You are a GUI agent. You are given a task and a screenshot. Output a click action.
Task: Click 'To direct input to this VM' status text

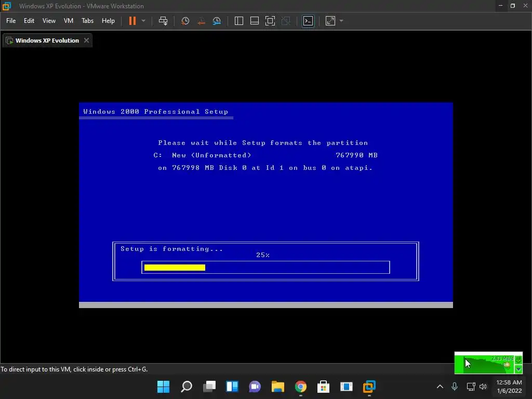pyautogui.click(x=74, y=369)
